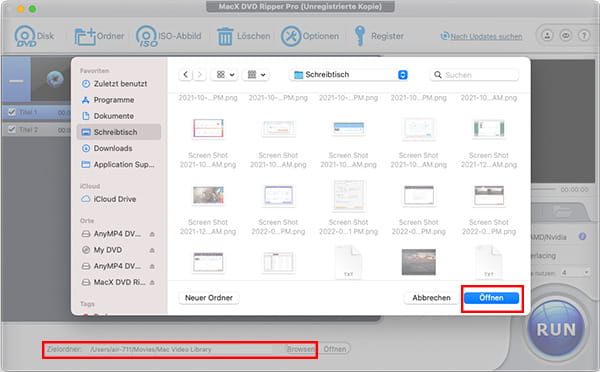
Task: Select Zuletzt benutzt in sidebar
Action: [119, 84]
